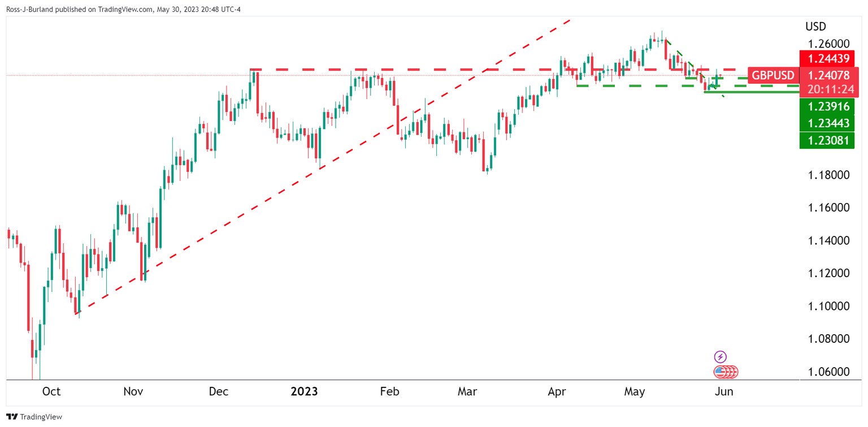Screen dimensions: 868x427
Task: Click the 2023 year marker on time axis
Action: click(304, 391)
